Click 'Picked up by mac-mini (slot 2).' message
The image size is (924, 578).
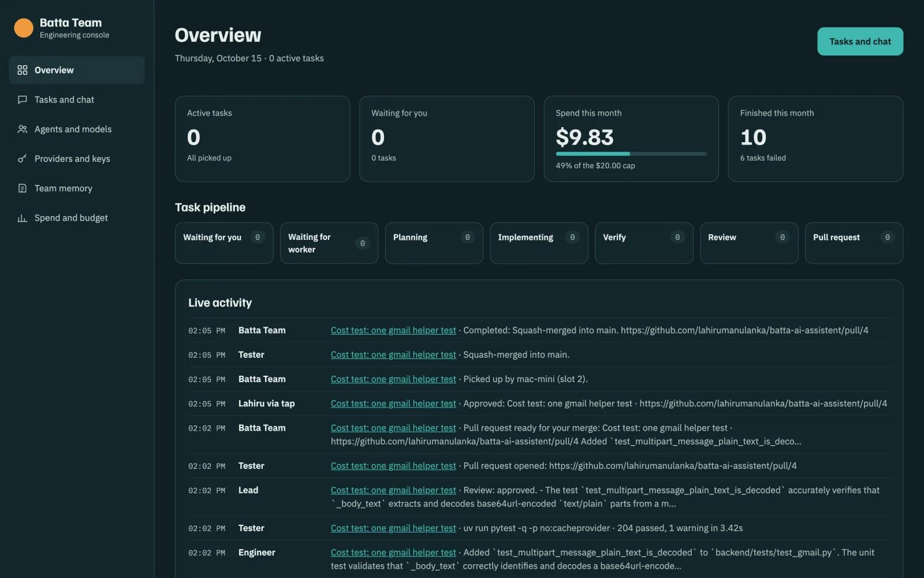pyautogui.click(x=526, y=379)
